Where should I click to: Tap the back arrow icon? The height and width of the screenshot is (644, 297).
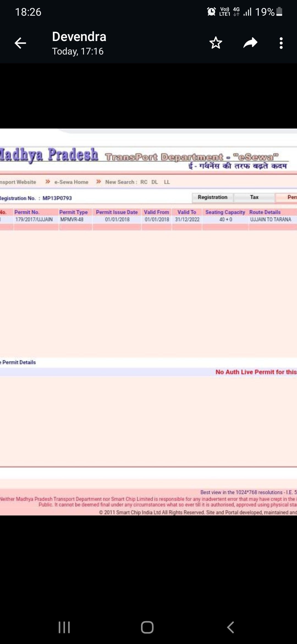click(x=20, y=43)
